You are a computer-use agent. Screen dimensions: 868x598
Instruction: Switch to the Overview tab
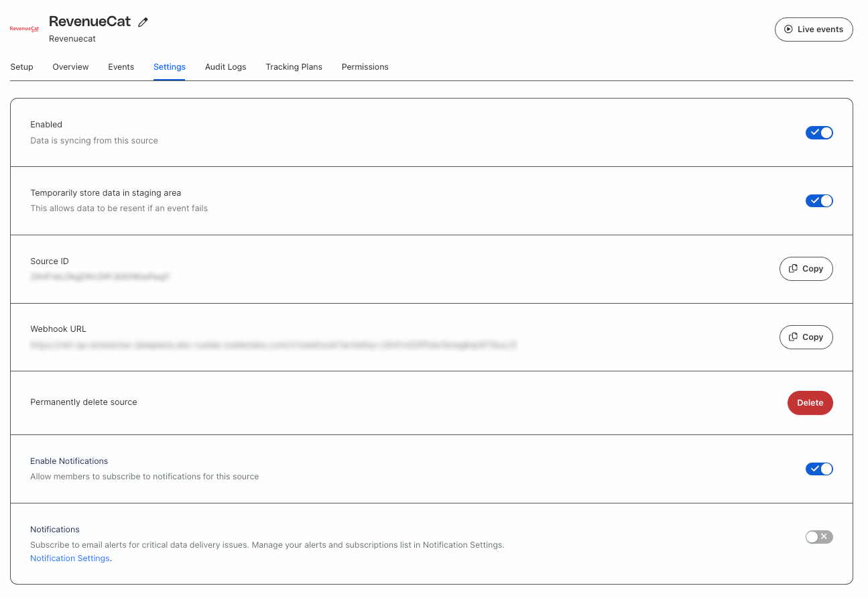pos(70,67)
